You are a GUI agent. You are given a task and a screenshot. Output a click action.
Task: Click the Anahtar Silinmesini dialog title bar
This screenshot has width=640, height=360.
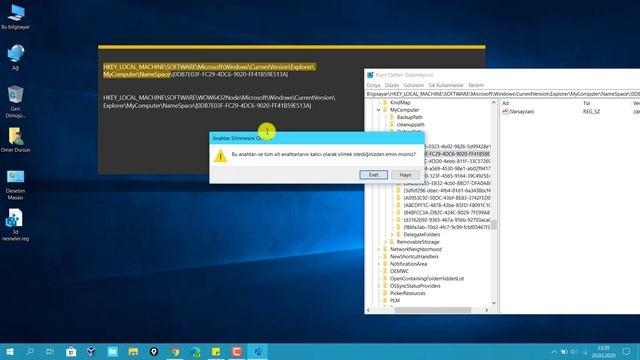point(317,138)
